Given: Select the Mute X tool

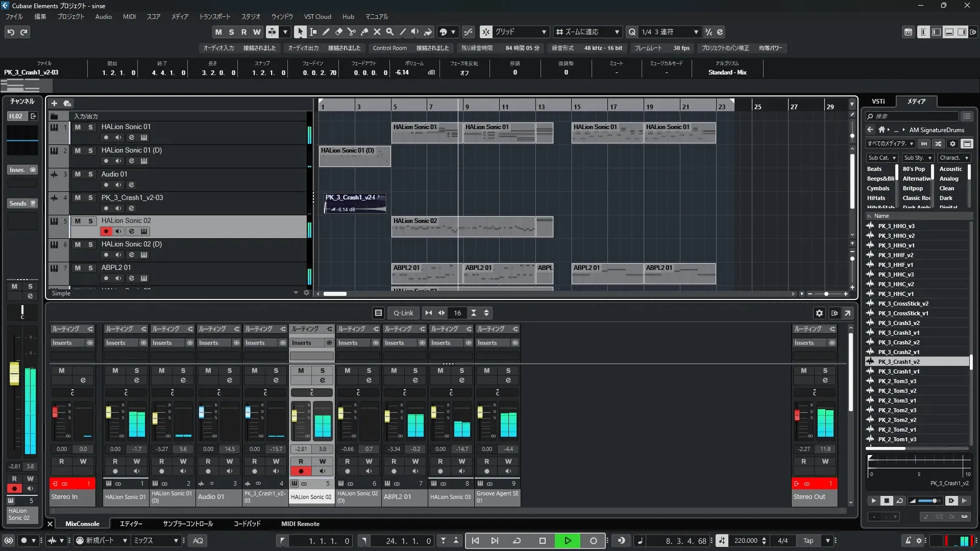Looking at the screenshot, I should (x=377, y=32).
